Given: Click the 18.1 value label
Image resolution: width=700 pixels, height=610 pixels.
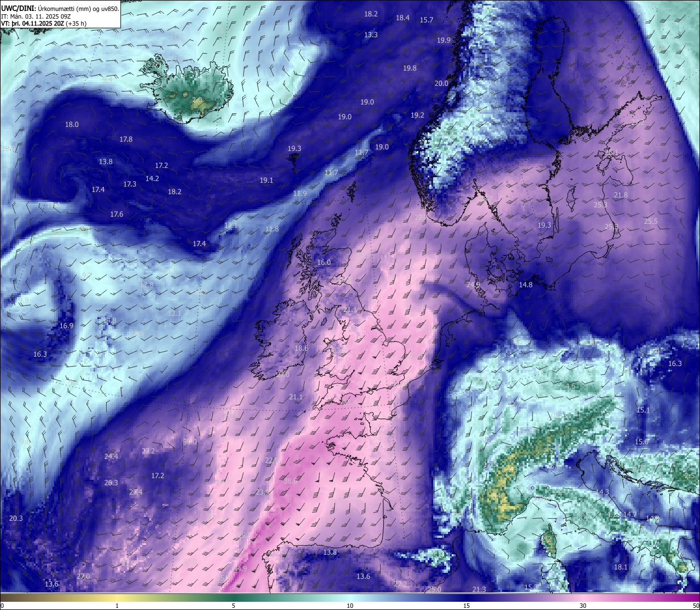Looking at the screenshot, I should pos(621,567).
